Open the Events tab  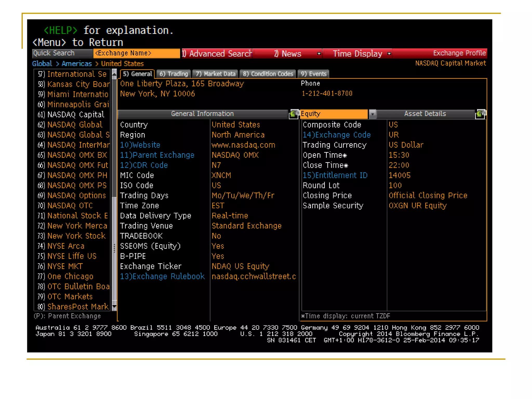(x=313, y=74)
